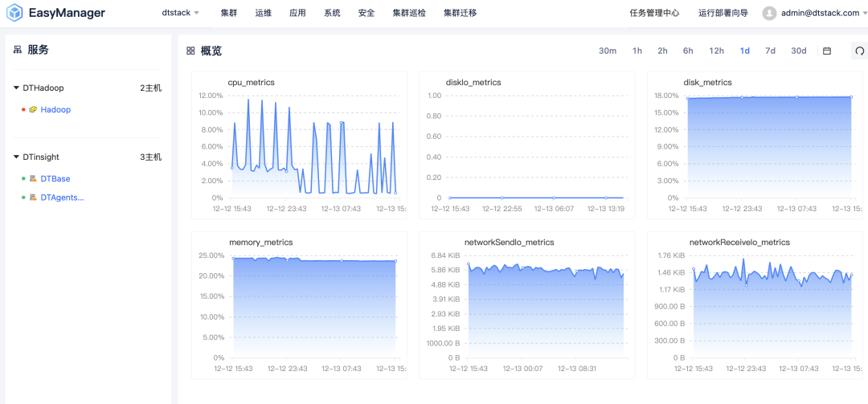
Task: Click the 概览 heading text
Action: click(x=211, y=51)
